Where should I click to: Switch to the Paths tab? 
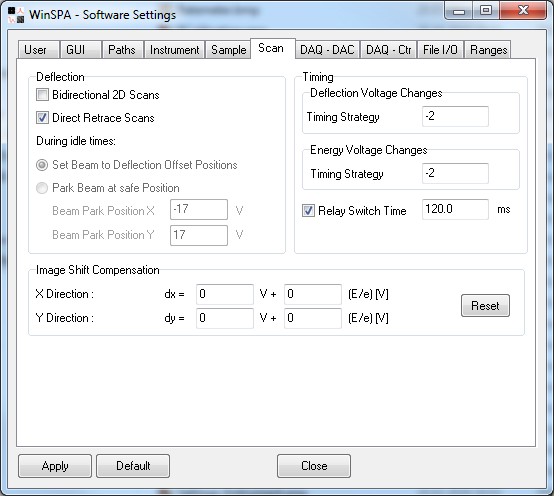[x=122, y=50]
